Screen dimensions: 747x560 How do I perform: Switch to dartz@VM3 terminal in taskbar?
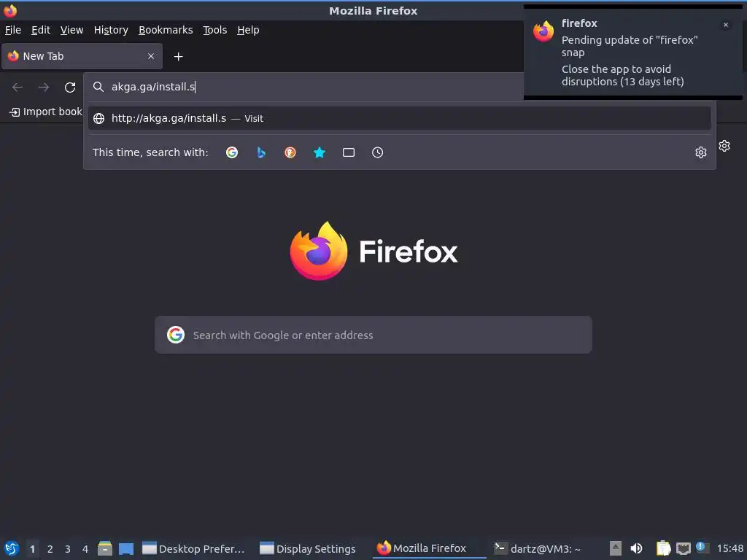538,548
